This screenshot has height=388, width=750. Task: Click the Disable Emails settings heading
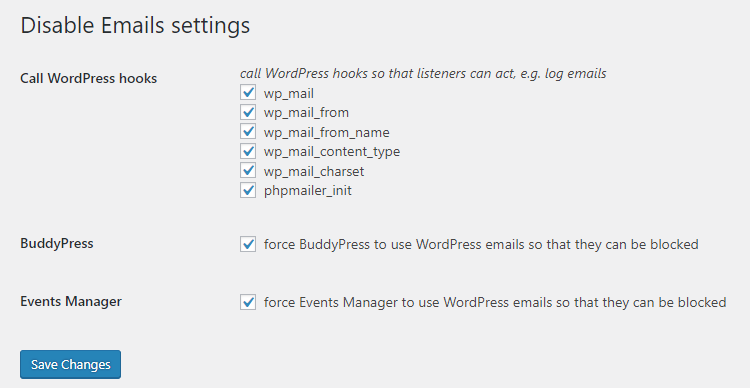tap(135, 25)
